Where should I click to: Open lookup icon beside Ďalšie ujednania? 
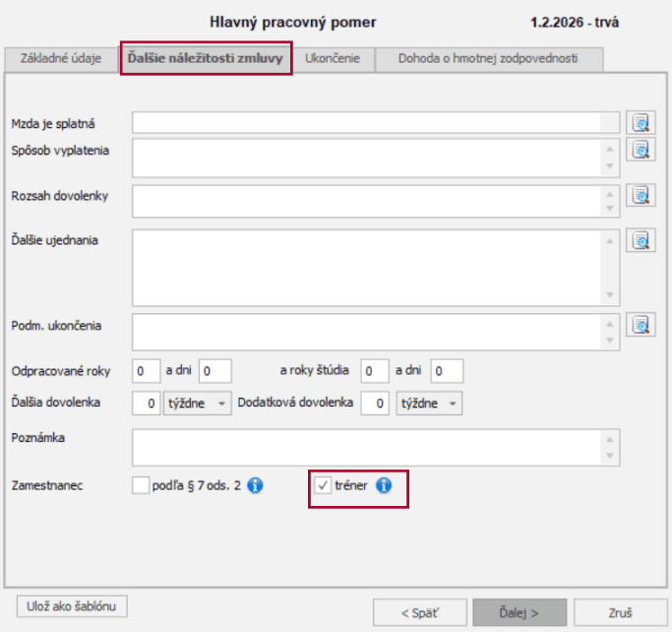pos(641,239)
